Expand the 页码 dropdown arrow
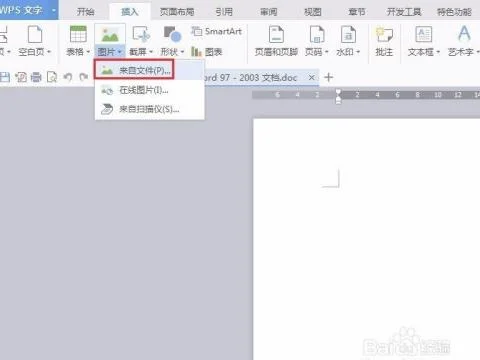This screenshot has width=480, height=360. (327, 52)
